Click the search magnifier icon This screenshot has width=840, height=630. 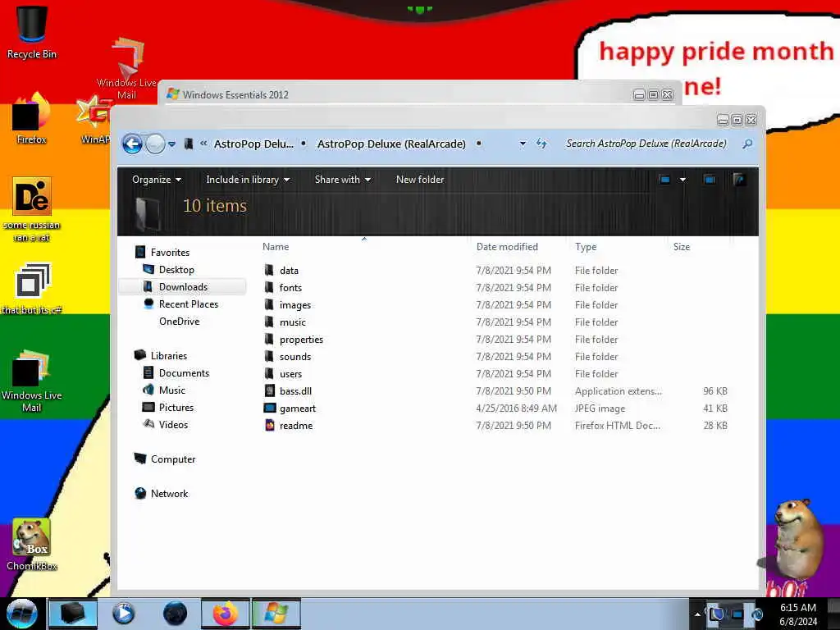point(747,144)
